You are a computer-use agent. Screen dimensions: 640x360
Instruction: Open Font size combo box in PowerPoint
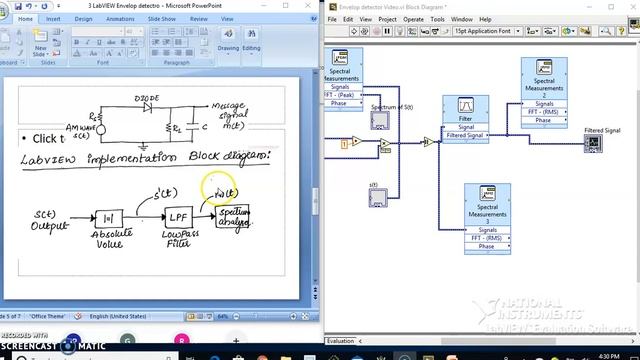[x=134, y=31]
